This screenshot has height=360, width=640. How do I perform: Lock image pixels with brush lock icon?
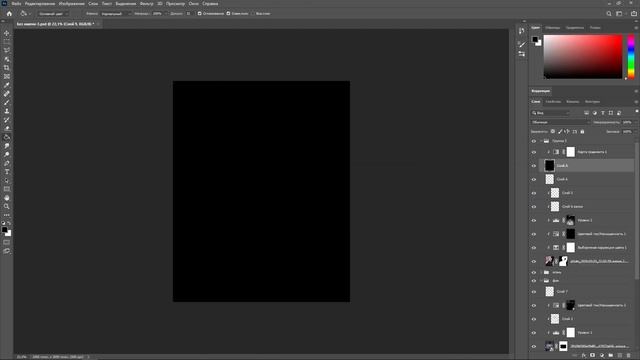(560, 131)
